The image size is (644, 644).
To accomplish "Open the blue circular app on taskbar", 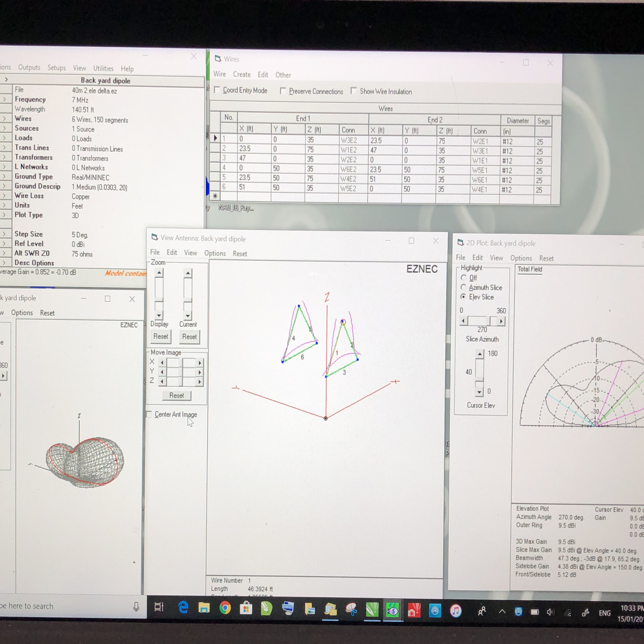I will (x=435, y=611).
